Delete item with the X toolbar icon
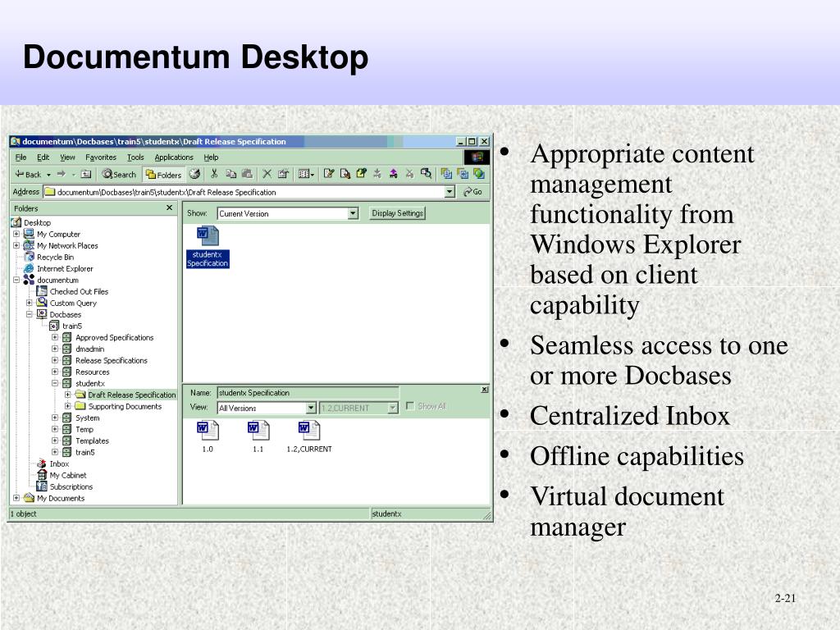This screenshot has height=630, width=840. coord(267,174)
